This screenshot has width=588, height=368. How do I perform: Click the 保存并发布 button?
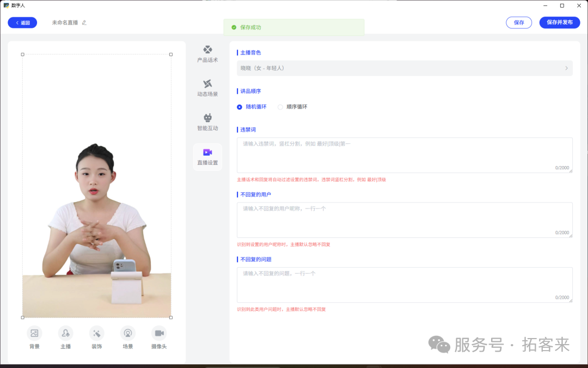[x=560, y=23]
